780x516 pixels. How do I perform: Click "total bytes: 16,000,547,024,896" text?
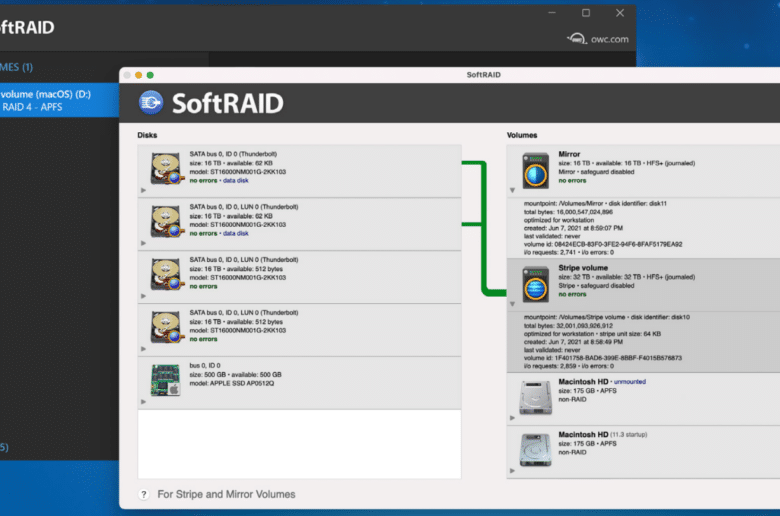pyautogui.click(x=568, y=212)
